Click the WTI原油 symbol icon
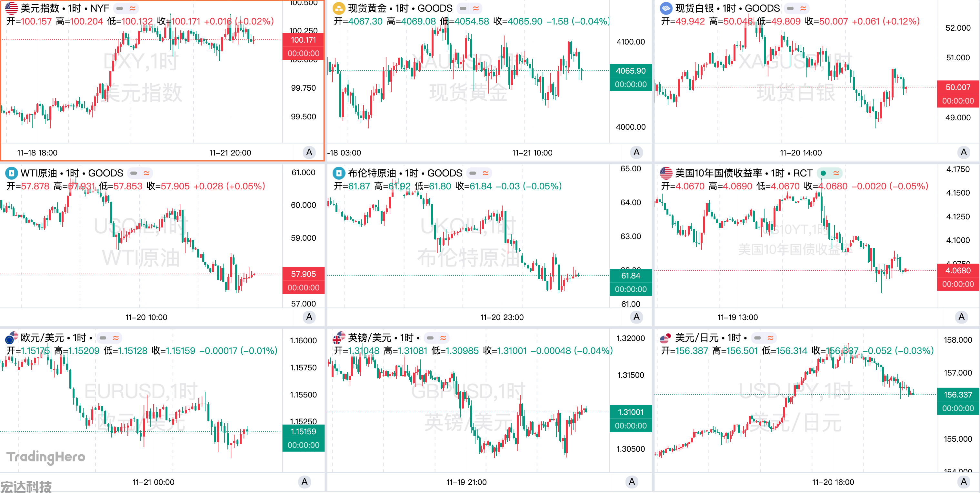The width and height of the screenshot is (980, 493). (x=11, y=173)
